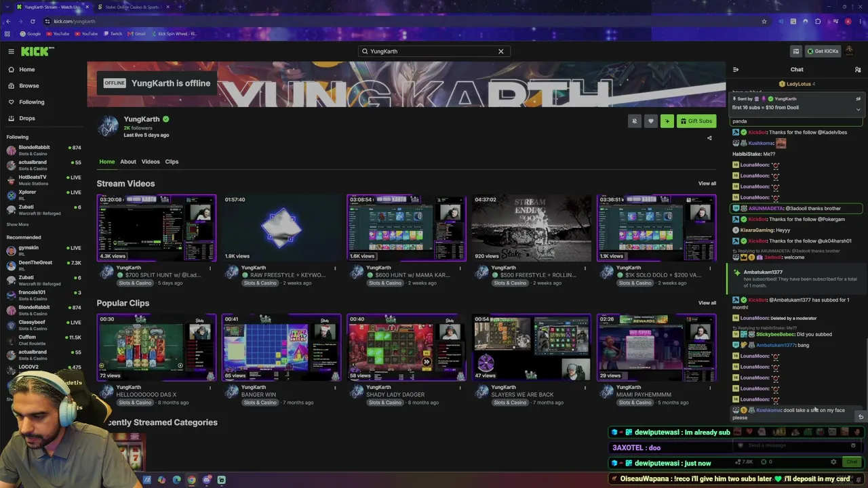Open the theatre layout icon near Get KICKs
Viewport: 868px width, 488px height.
[796, 52]
